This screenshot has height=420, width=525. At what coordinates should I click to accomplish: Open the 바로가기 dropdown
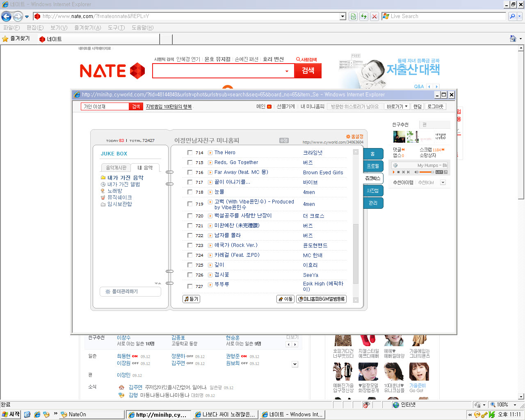click(397, 107)
